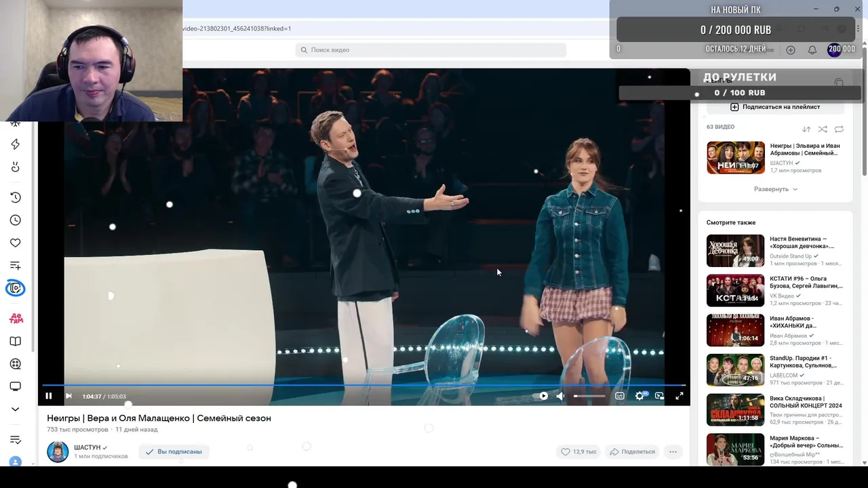
Task: Open Эльвира и Иван Абрамовы playlist video
Action: 775,158
